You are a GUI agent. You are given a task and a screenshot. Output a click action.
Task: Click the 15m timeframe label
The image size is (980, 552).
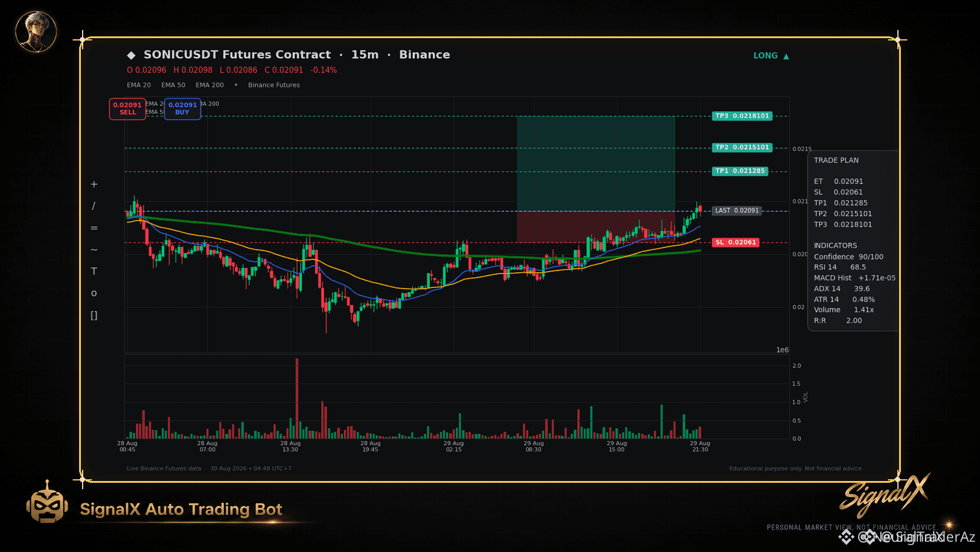point(365,55)
